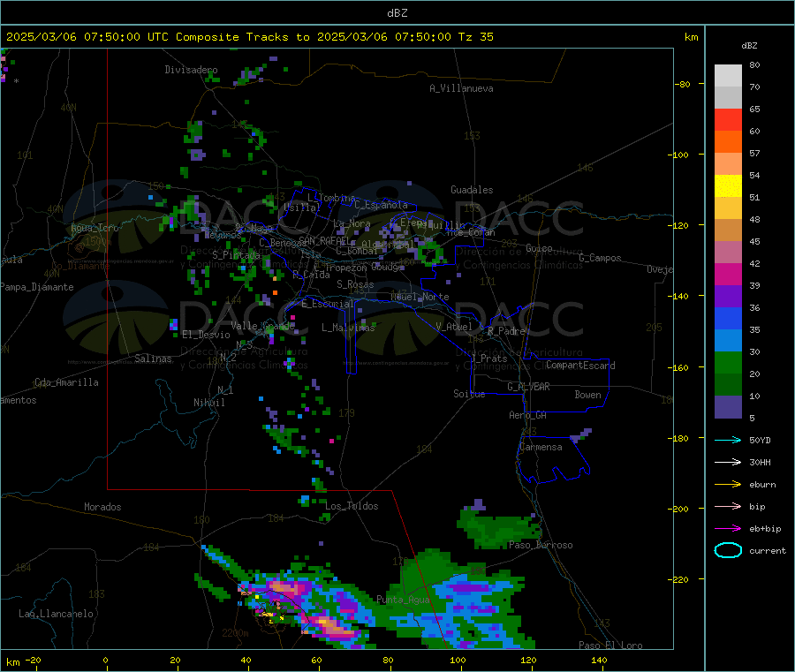Click the V_Atuel map label

pyautogui.click(x=454, y=327)
